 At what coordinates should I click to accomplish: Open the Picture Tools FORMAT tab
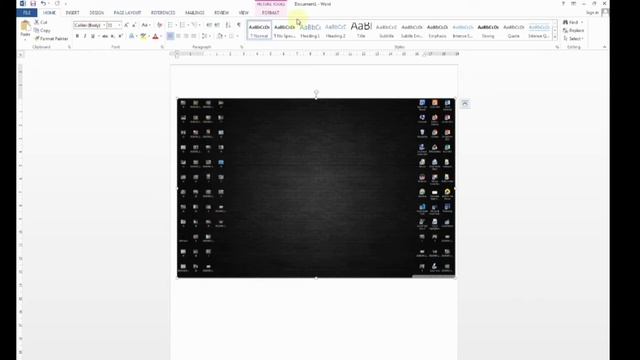click(x=271, y=13)
